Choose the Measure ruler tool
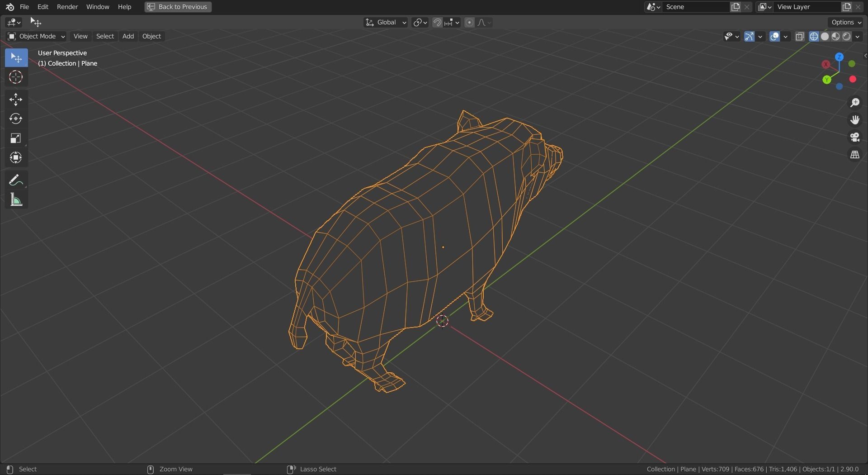Image resolution: width=868 pixels, height=475 pixels. 16,199
